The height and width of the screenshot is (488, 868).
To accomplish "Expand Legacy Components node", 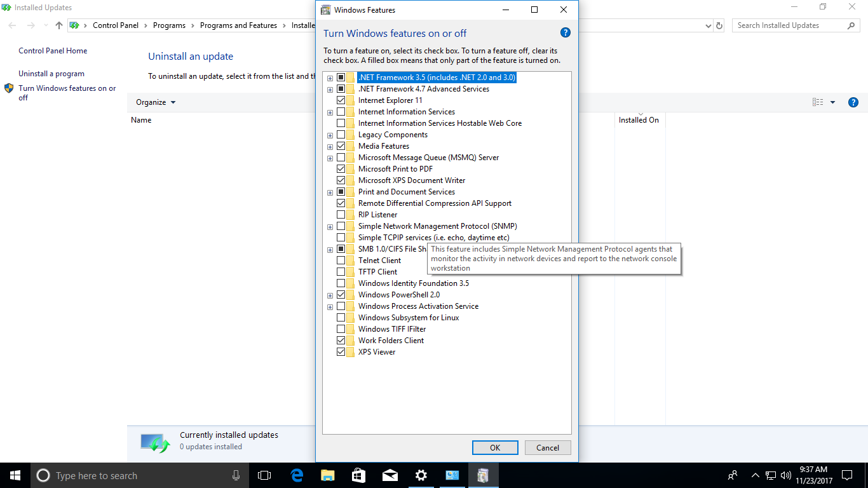I will (x=330, y=135).
